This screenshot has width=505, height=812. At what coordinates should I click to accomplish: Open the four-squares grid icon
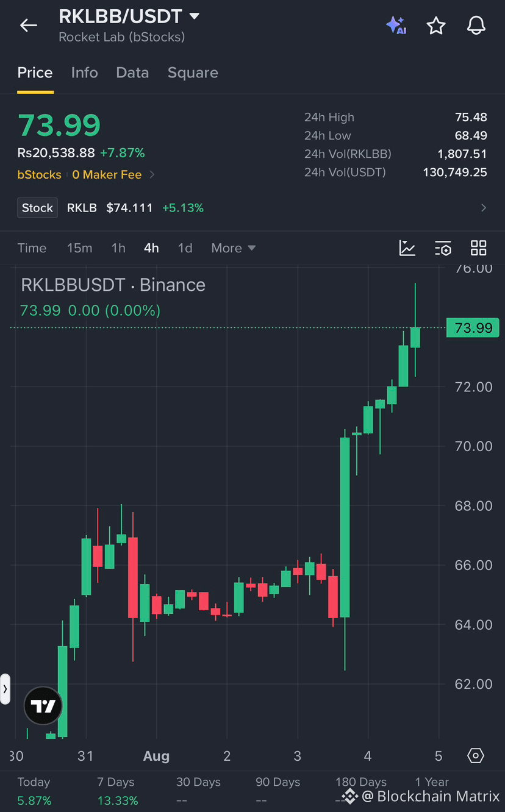(x=479, y=248)
